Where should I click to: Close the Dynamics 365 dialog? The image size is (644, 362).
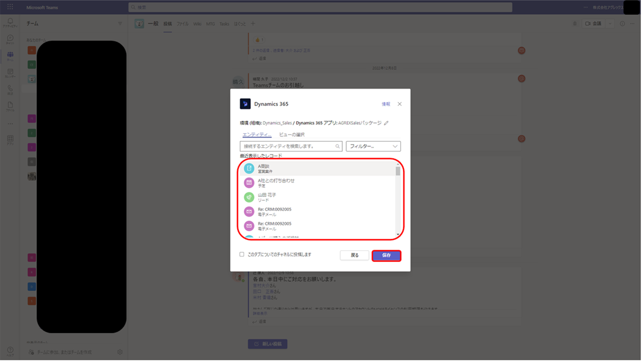[x=400, y=104]
